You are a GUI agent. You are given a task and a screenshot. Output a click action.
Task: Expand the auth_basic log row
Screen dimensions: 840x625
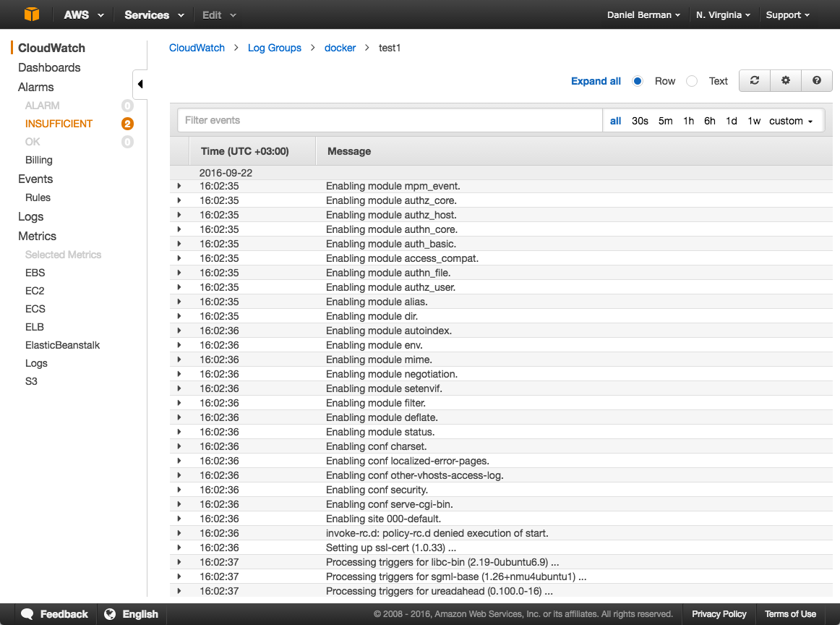pyautogui.click(x=179, y=244)
